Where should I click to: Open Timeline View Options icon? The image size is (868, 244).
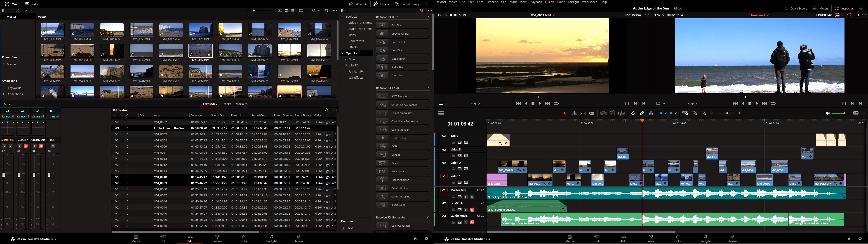coord(441,113)
